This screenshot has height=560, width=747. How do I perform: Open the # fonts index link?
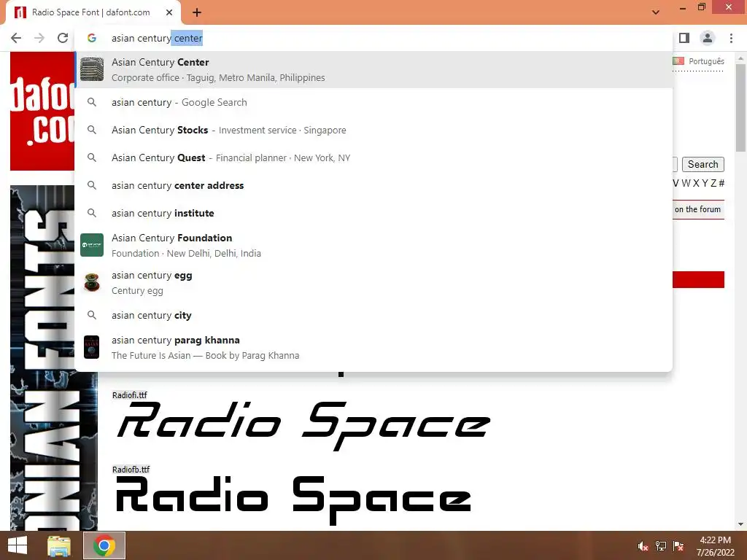click(x=721, y=183)
